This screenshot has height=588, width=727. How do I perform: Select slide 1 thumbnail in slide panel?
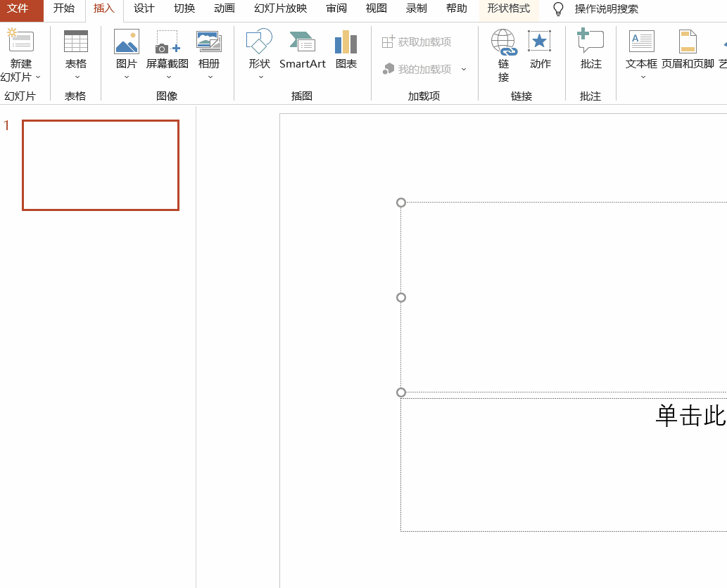coord(100,165)
